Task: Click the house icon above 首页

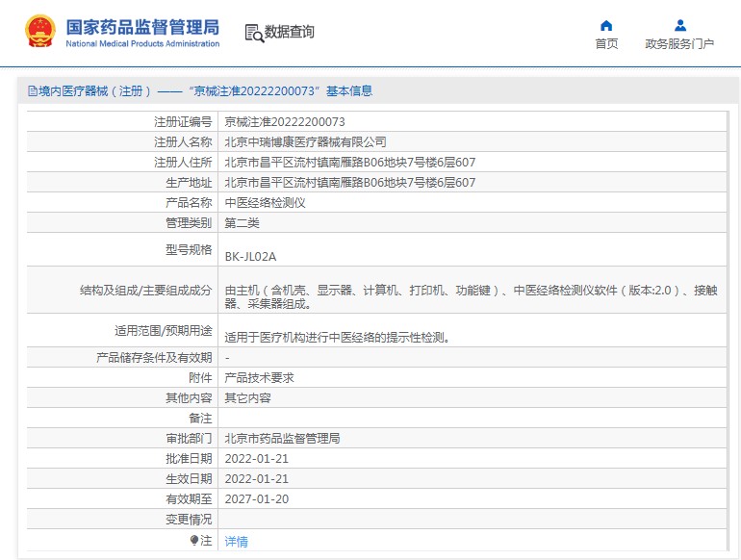Action: click(x=606, y=26)
